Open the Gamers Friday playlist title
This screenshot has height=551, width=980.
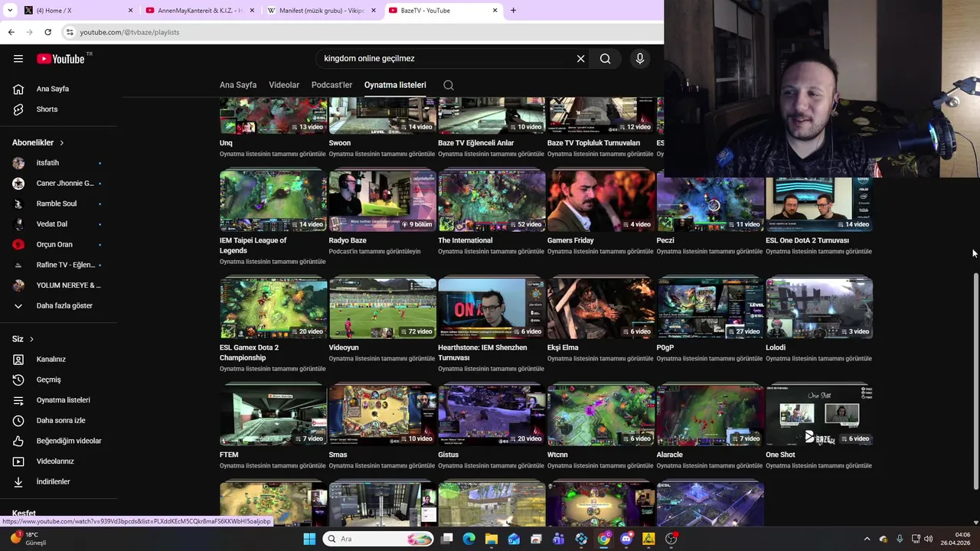tap(570, 240)
